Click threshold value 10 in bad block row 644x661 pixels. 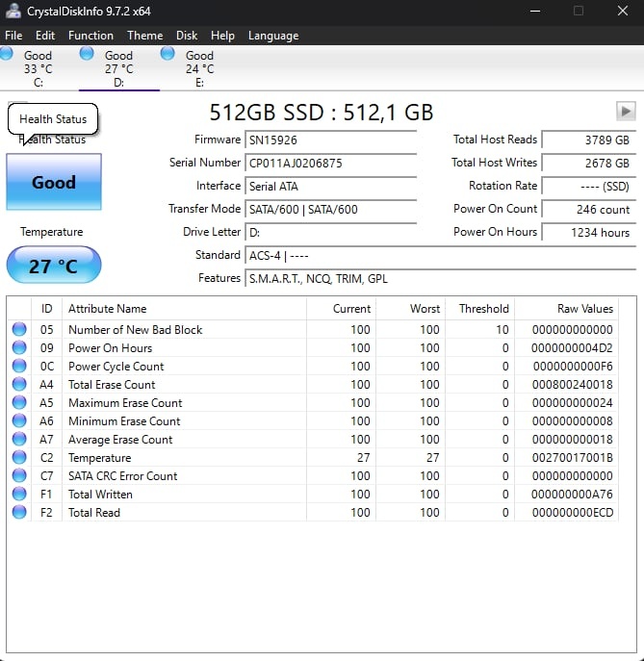502,330
